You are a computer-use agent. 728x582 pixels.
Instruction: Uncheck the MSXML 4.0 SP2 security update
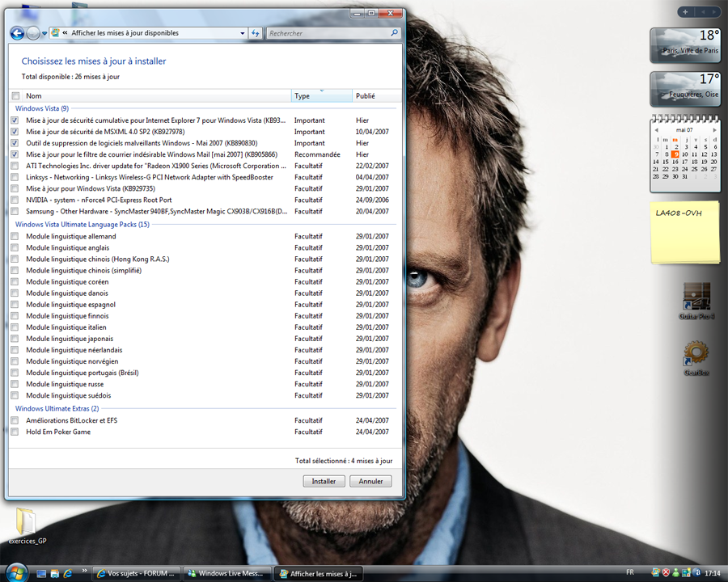[15, 132]
